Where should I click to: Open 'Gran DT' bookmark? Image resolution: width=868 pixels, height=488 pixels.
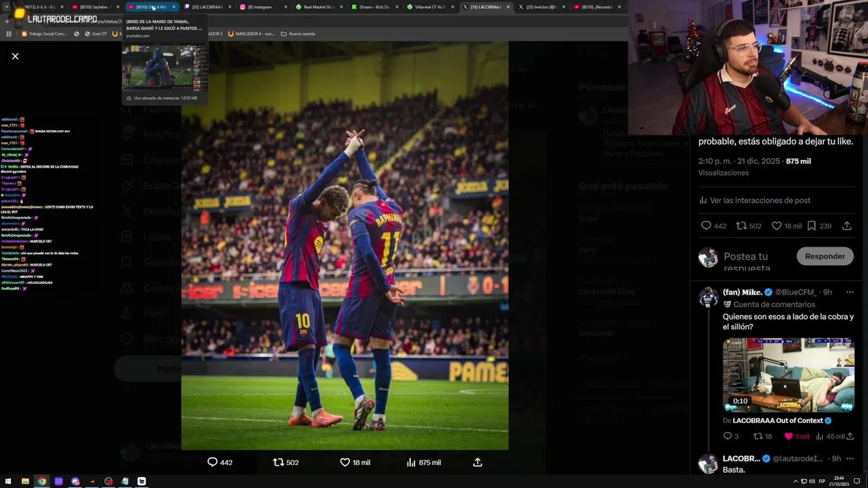pyautogui.click(x=95, y=33)
